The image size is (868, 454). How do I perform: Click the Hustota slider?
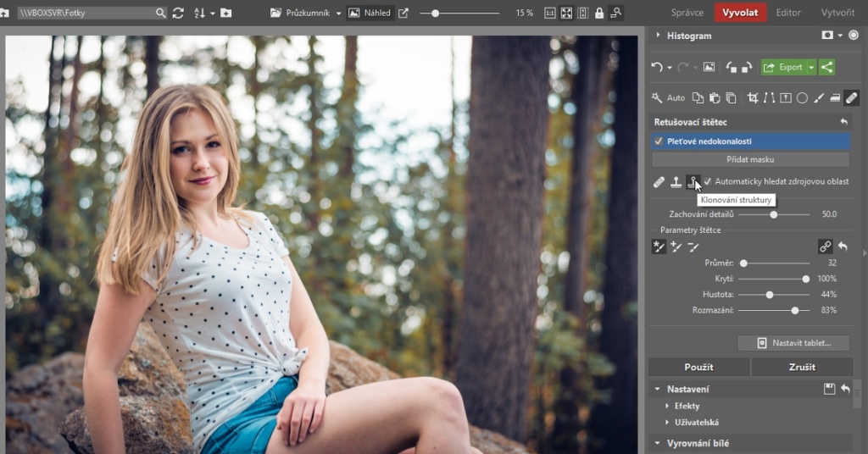coord(774,295)
